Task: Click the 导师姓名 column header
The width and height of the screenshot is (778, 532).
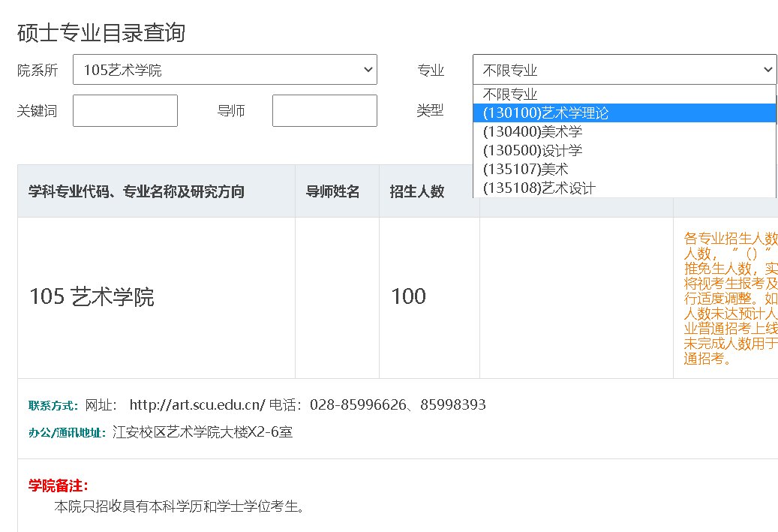Action: [336, 191]
